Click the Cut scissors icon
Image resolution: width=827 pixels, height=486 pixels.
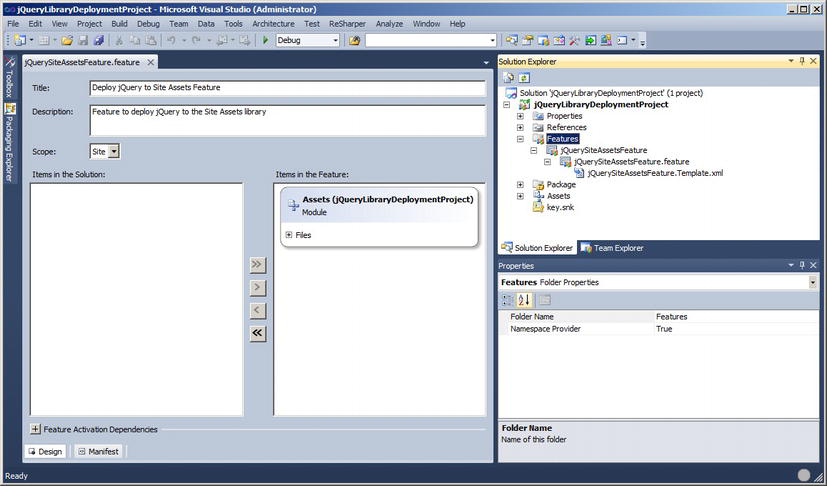[119, 40]
